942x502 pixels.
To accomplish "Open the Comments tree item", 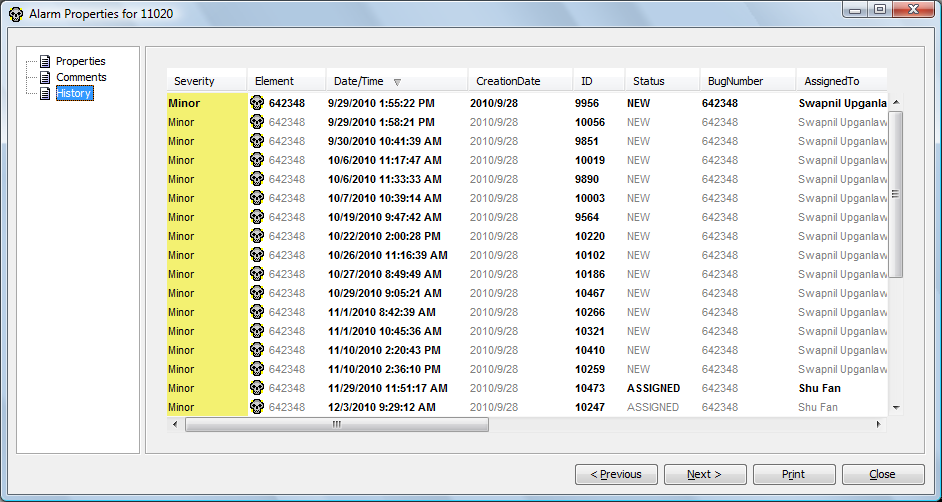I will pyautogui.click(x=81, y=77).
